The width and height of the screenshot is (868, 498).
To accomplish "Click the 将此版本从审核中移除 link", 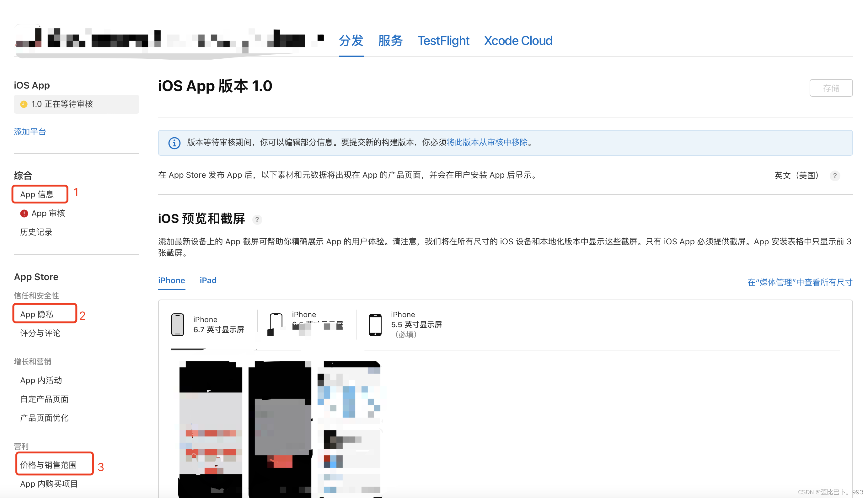I will 487,142.
